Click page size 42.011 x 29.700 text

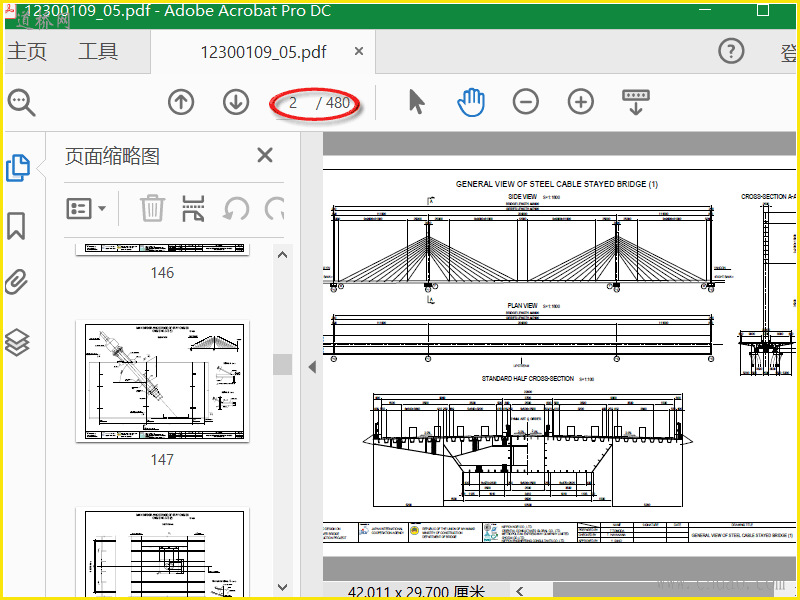(x=416, y=592)
